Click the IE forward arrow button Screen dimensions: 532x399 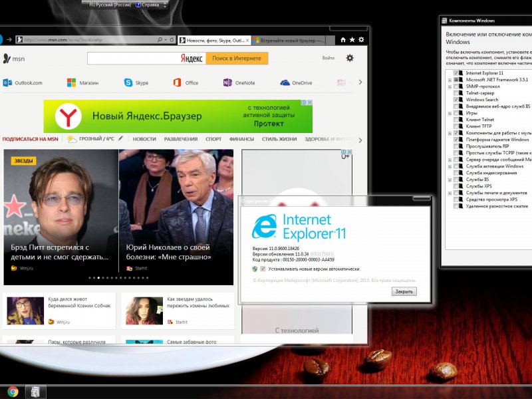9,40
